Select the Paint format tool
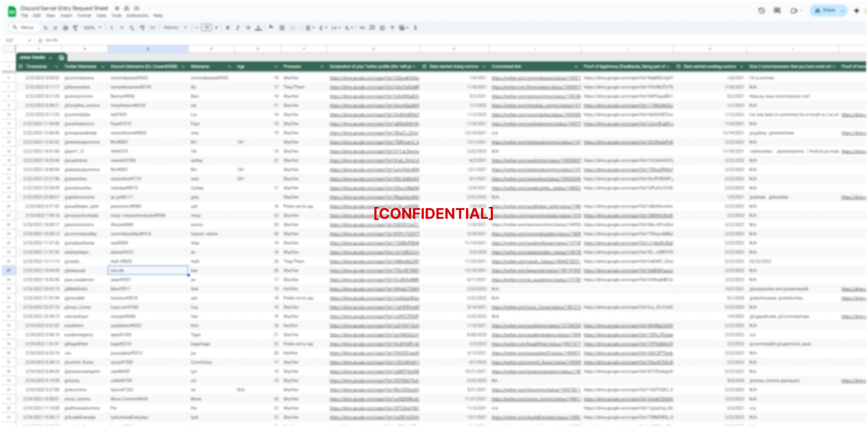The image size is (868, 427). (x=75, y=28)
